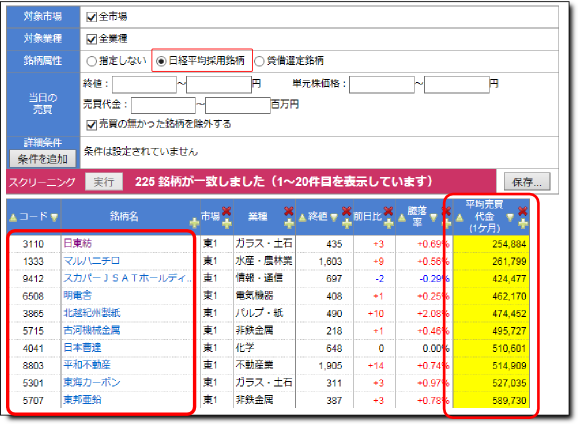Remove 終値 column with red X
Screen dimensions: 578x424
(347, 211)
